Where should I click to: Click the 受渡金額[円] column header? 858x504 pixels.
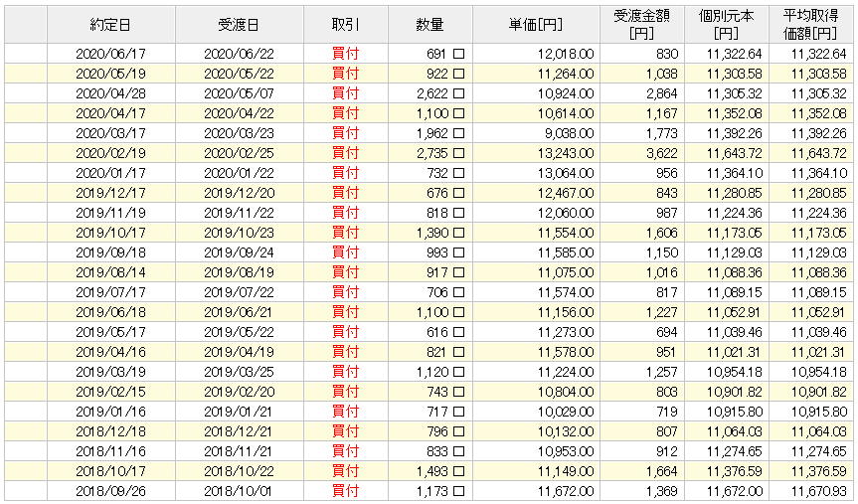642,25
